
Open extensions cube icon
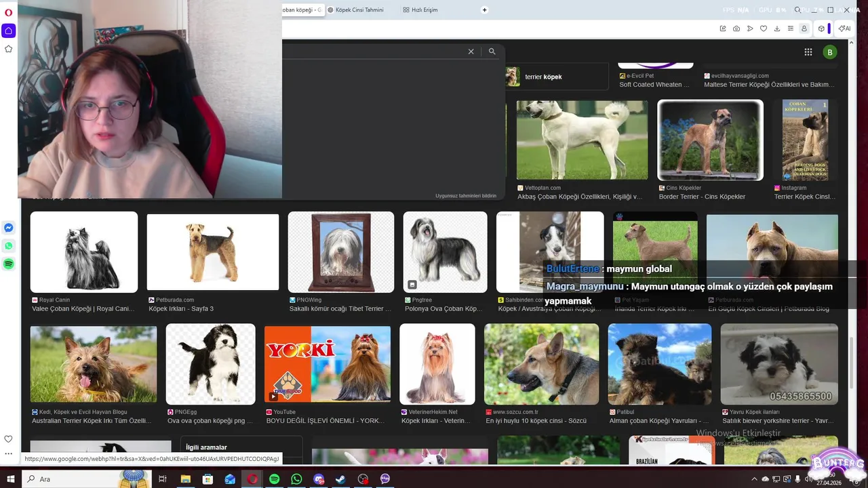pyautogui.click(x=821, y=28)
